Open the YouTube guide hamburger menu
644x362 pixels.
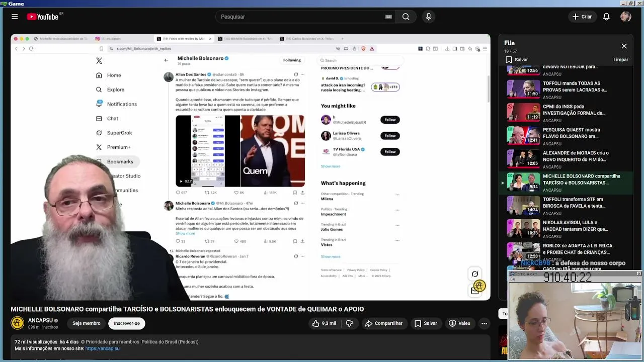15,17
